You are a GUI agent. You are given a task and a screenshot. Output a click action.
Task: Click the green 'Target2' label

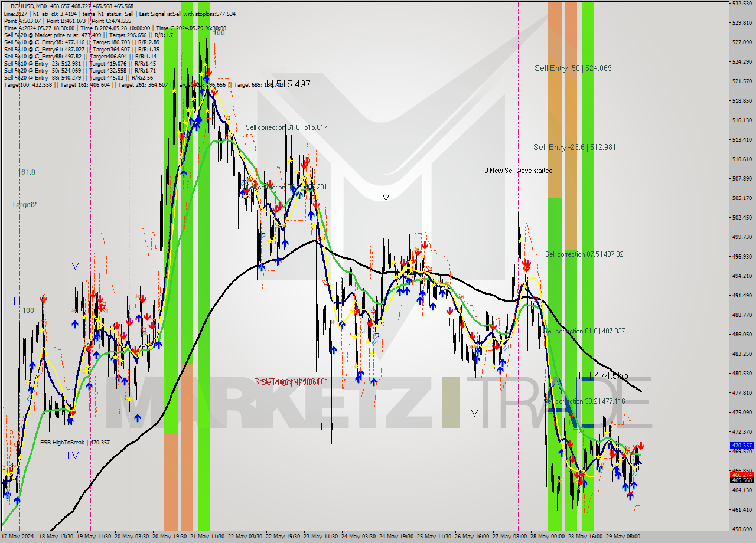pyautogui.click(x=24, y=205)
